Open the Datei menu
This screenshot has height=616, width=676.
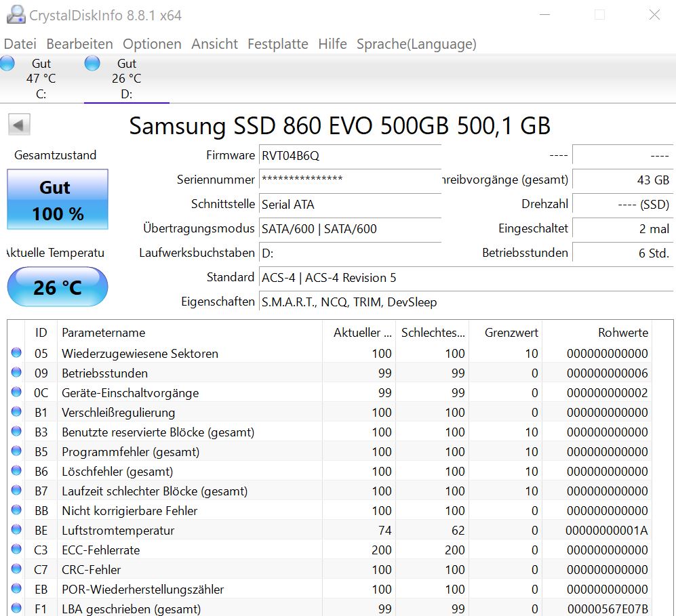20,44
